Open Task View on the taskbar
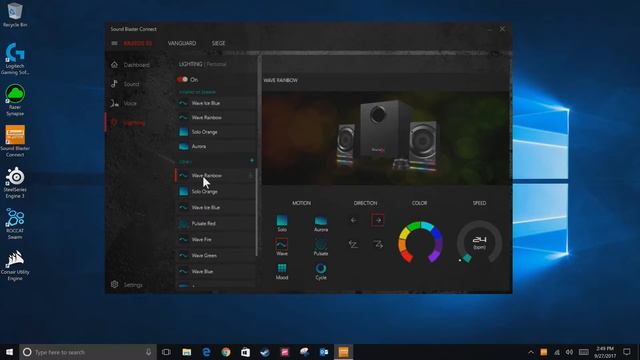 tap(166, 352)
